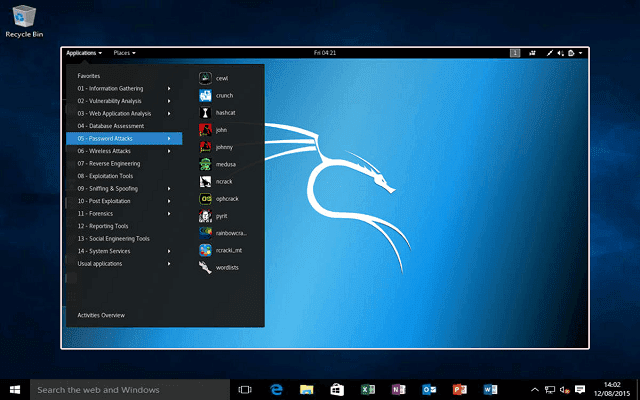Open the Windows Store taskbar icon
This screenshot has width=640, height=400.
[337, 390]
